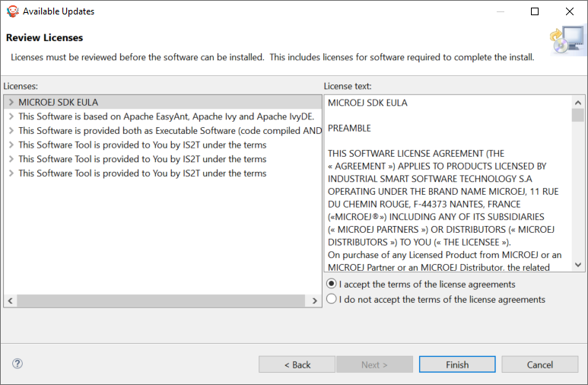Click the Cancel button
This screenshot has width=588, height=385.
pyautogui.click(x=540, y=364)
